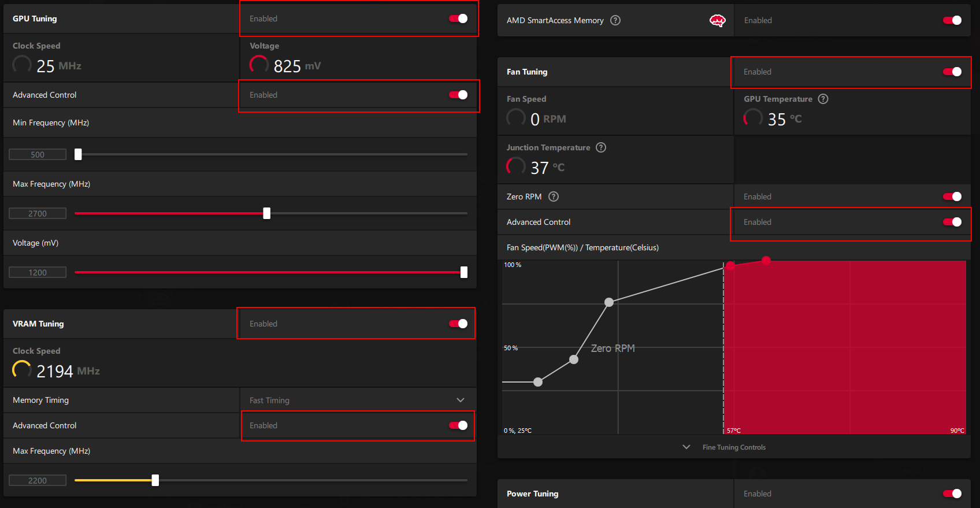Screen dimensions: 980x508
Task: Toggle the GPU Tuning switch
Action: 458,18
